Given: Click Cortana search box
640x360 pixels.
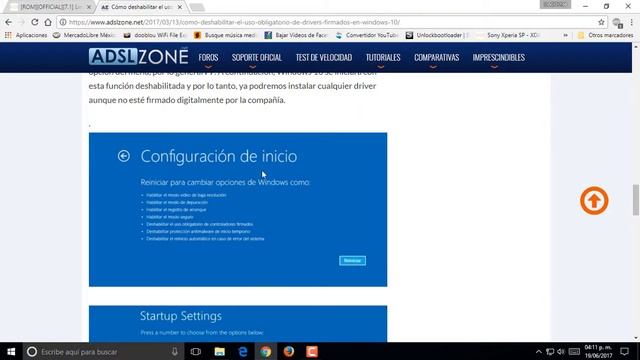Looking at the screenshot, I should coord(104,351).
